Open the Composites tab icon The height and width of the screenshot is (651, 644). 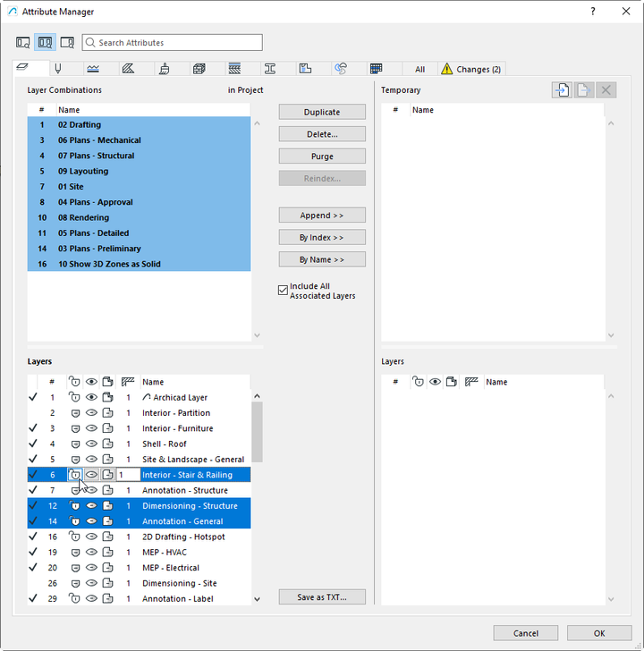point(234,69)
